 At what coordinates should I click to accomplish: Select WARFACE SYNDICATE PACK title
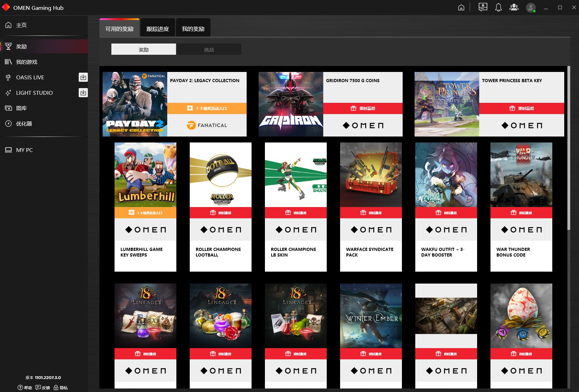tap(370, 252)
